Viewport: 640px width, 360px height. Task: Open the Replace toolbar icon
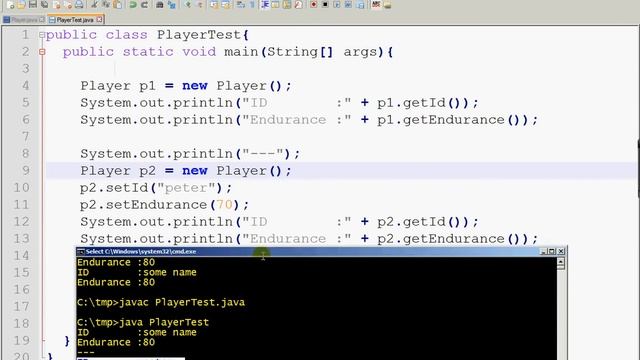coord(171,4)
